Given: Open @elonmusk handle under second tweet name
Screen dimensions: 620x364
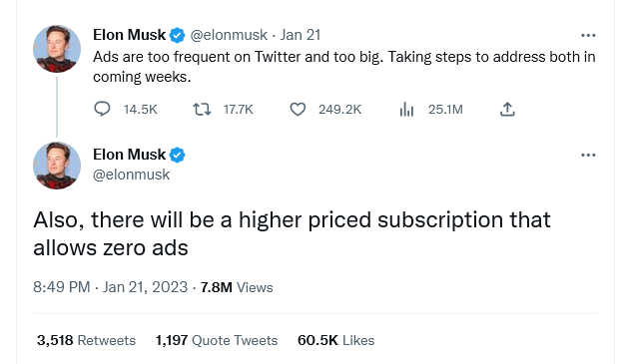Looking at the screenshot, I should [131, 175].
